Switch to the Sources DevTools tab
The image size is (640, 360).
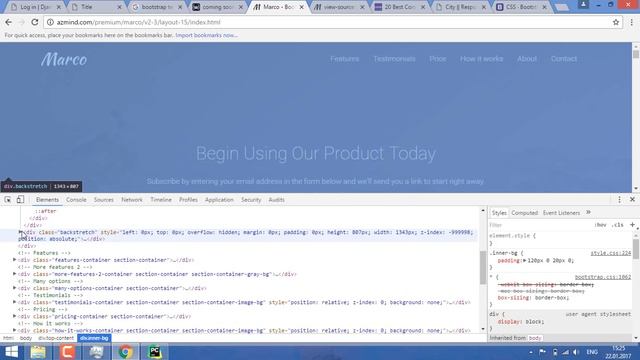click(104, 200)
